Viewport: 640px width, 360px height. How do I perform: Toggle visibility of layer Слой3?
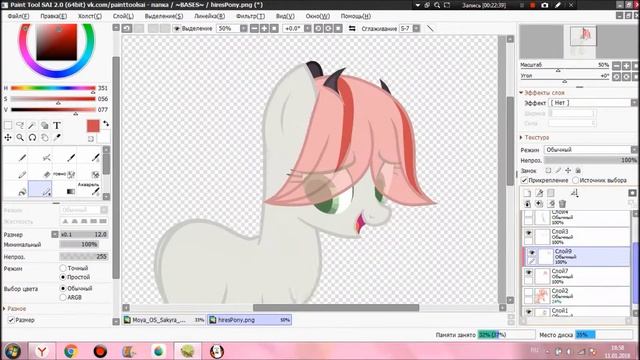click(529, 233)
